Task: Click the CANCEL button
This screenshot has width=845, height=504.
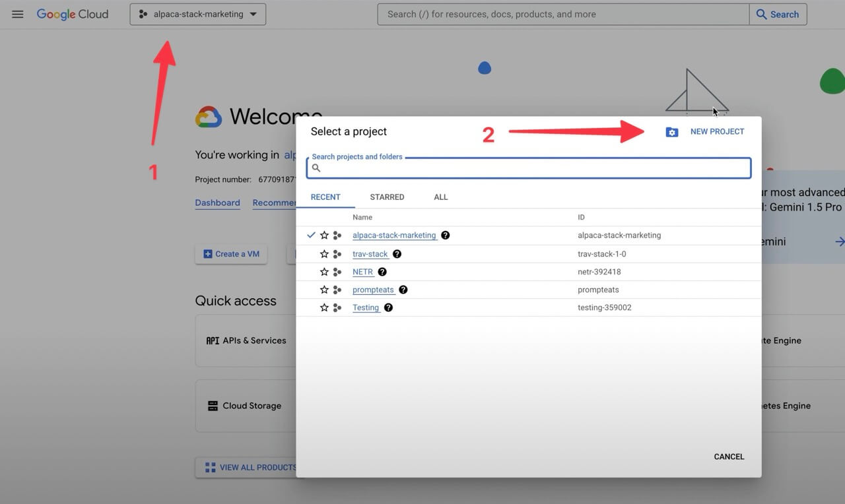Action: pos(728,456)
